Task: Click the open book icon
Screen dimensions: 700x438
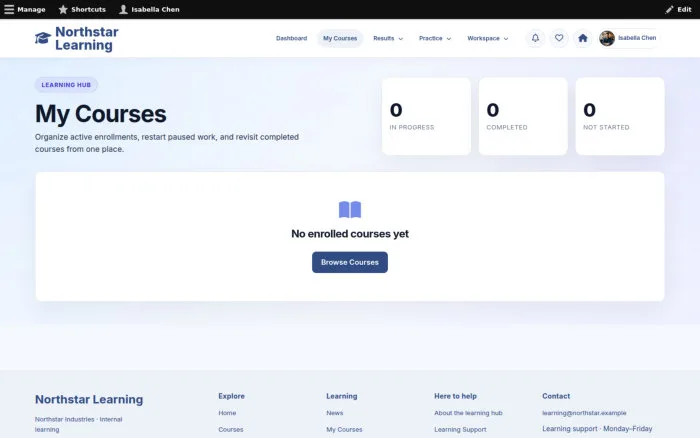Action: pos(350,209)
